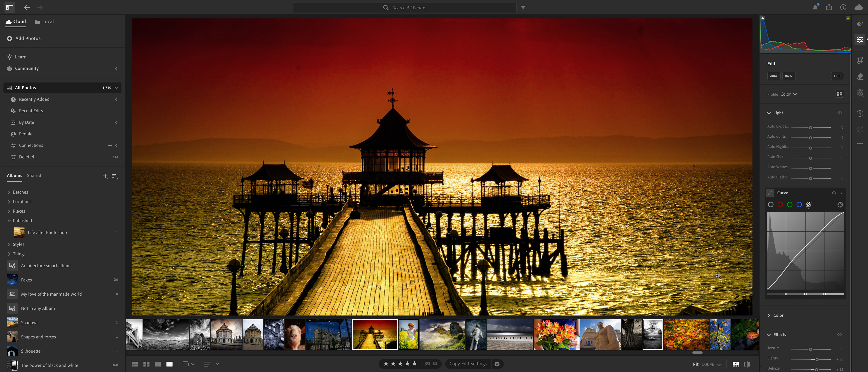This screenshot has width=868, height=372.
Task: Click the targeted adjustment tool in Curve
Action: 840,205
